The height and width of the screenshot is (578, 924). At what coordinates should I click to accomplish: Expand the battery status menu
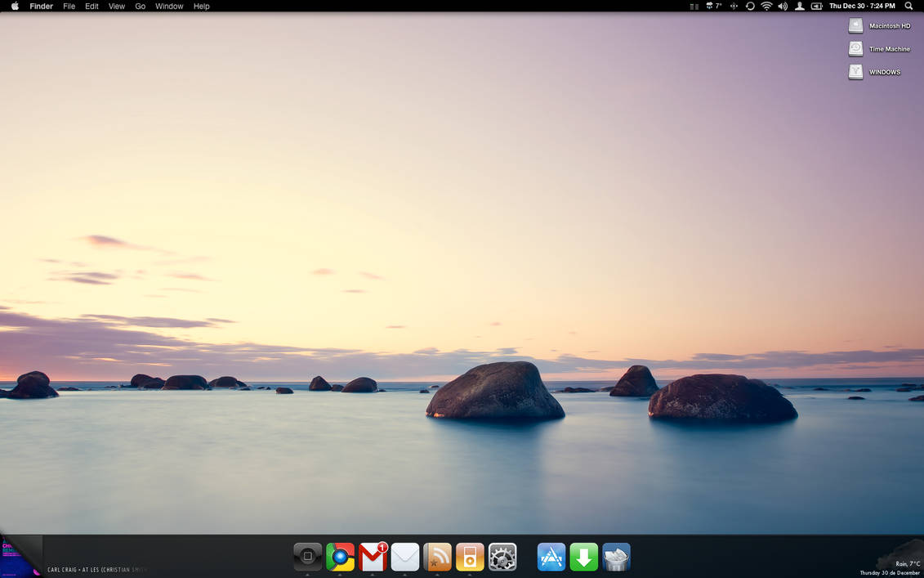click(x=816, y=6)
